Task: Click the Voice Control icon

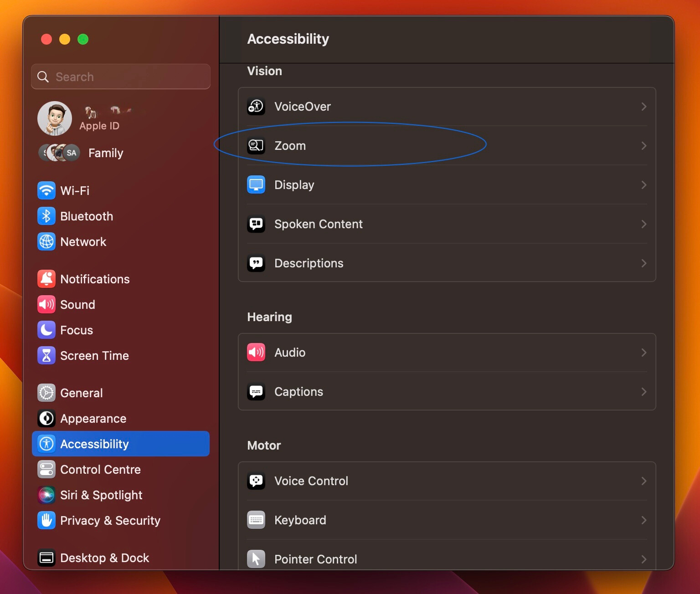Action: (x=256, y=481)
